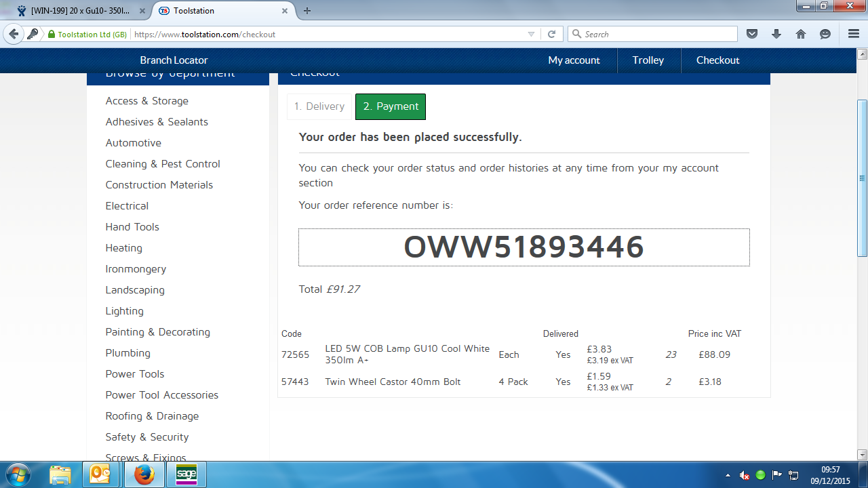
Task: Browse Construction Materials
Action: pos(159,185)
